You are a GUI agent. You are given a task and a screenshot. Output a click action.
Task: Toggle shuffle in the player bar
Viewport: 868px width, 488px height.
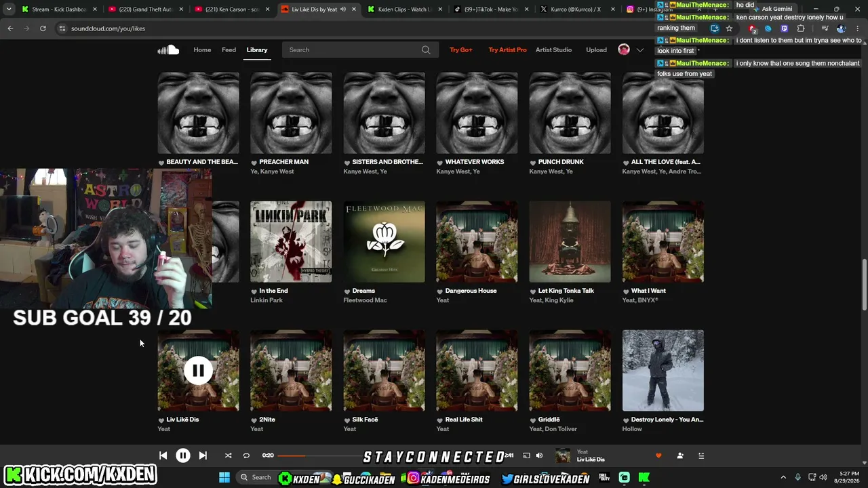(228, 456)
